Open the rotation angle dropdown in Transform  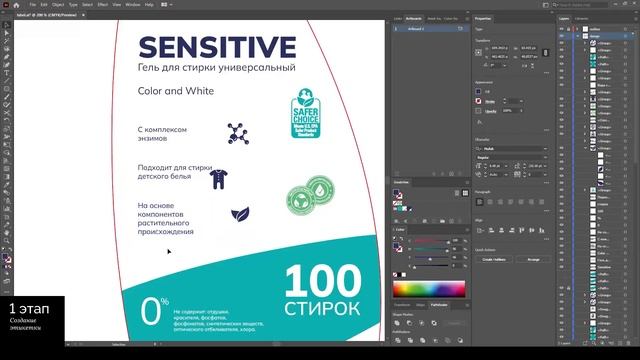coord(504,65)
